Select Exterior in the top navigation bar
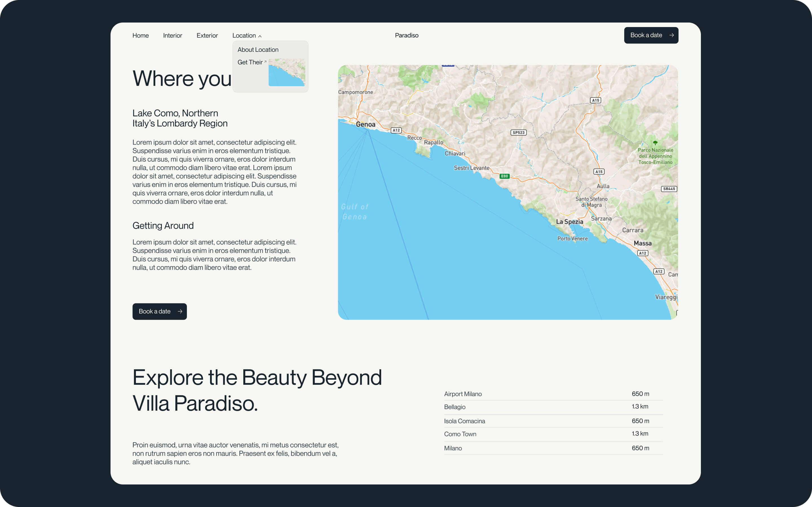 pyautogui.click(x=207, y=35)
